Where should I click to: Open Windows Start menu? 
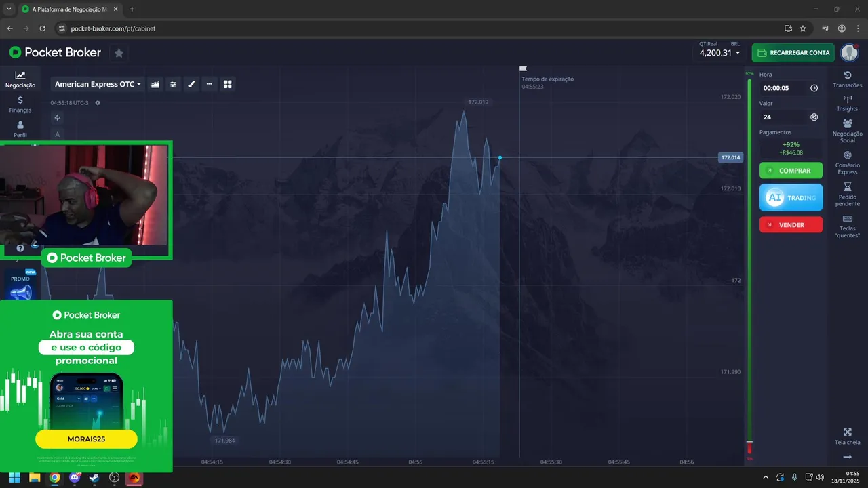click(14, 477)
